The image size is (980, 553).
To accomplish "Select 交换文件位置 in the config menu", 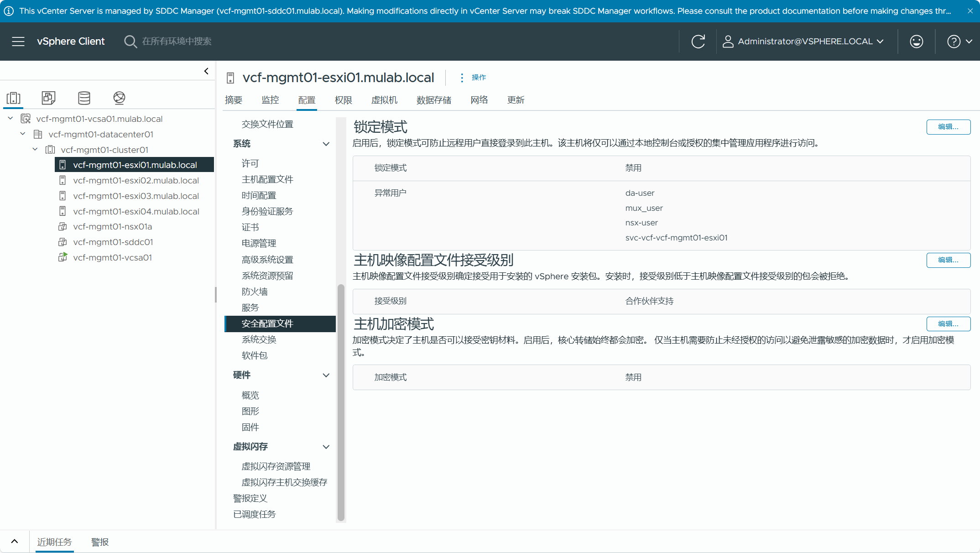I will 267,125.
